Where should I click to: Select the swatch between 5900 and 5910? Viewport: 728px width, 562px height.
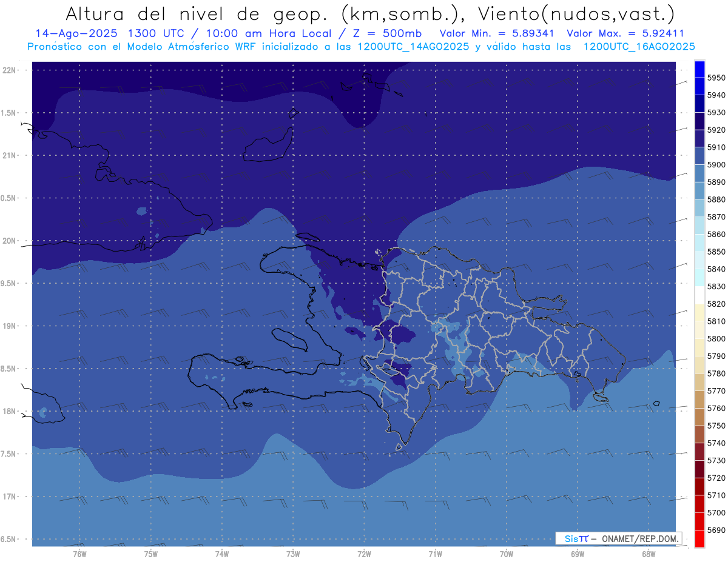pos(699,156)
